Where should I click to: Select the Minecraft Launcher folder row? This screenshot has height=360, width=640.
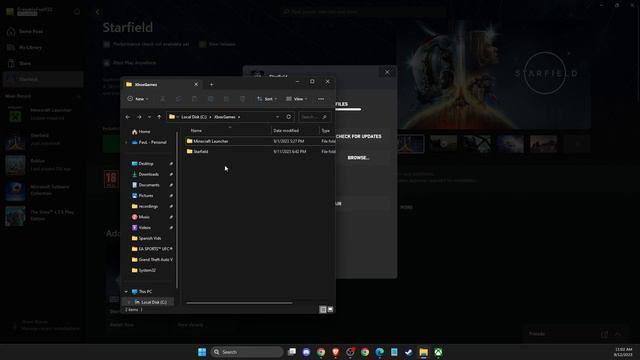260,141
